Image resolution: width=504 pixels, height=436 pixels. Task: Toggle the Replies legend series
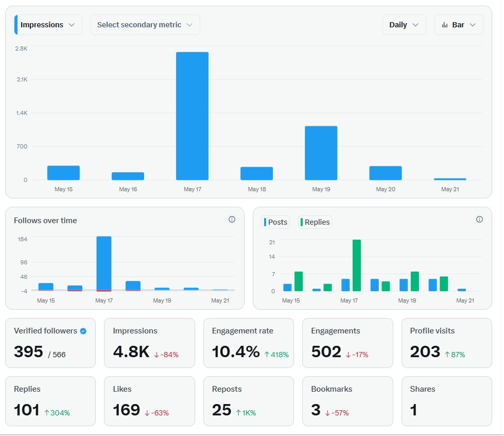click(315, 222)
